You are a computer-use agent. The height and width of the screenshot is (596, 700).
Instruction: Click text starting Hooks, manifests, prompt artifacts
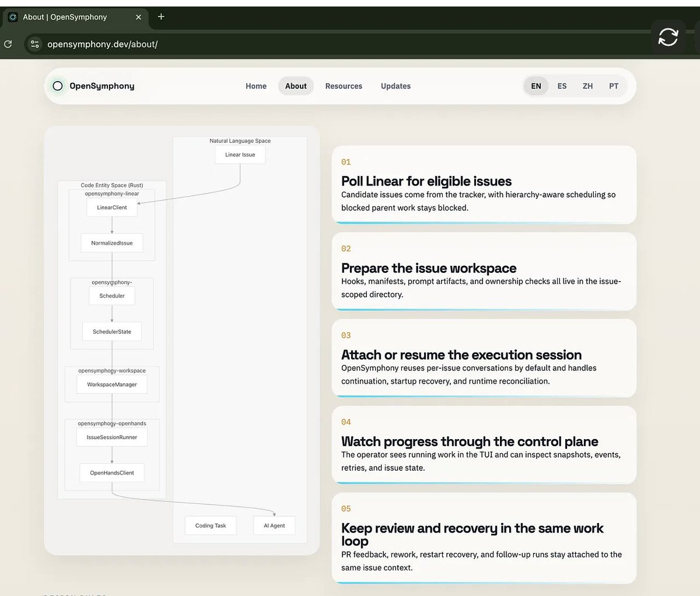point(481,288)
